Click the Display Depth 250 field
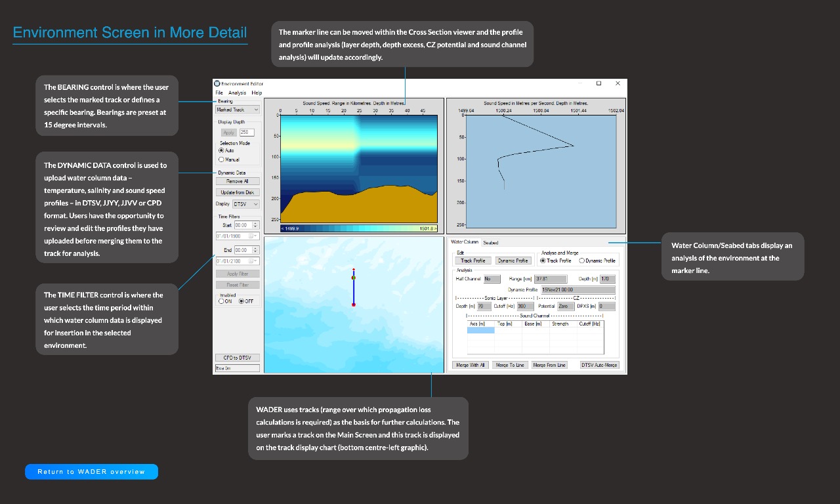This screenshot has height=504, width=840. tap(247, 133)
